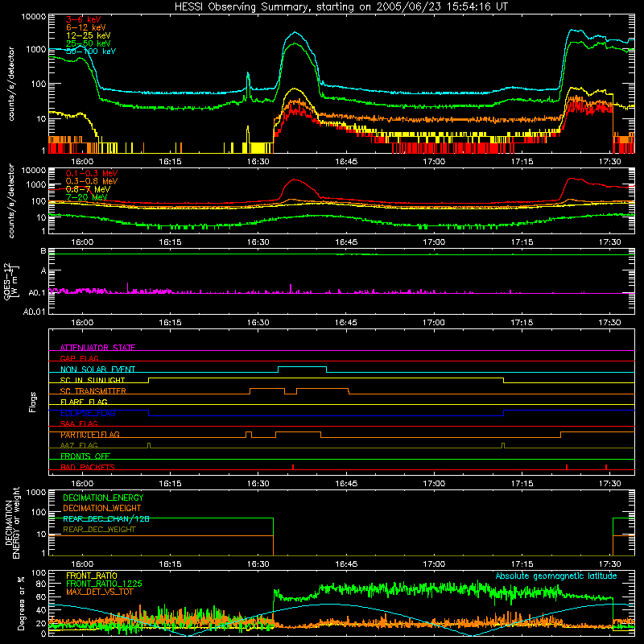
Task: Select the DECIMATION ENERGY or weight axis title
Action: 12,522
